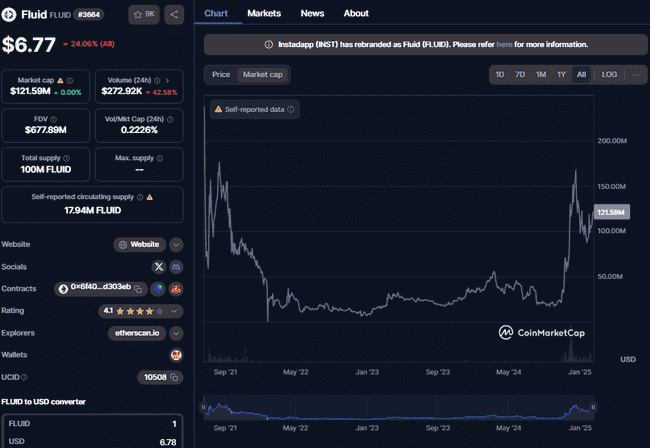Set chart range to 1D
Screen dimensions: 650x448
(x=500, y=75)
